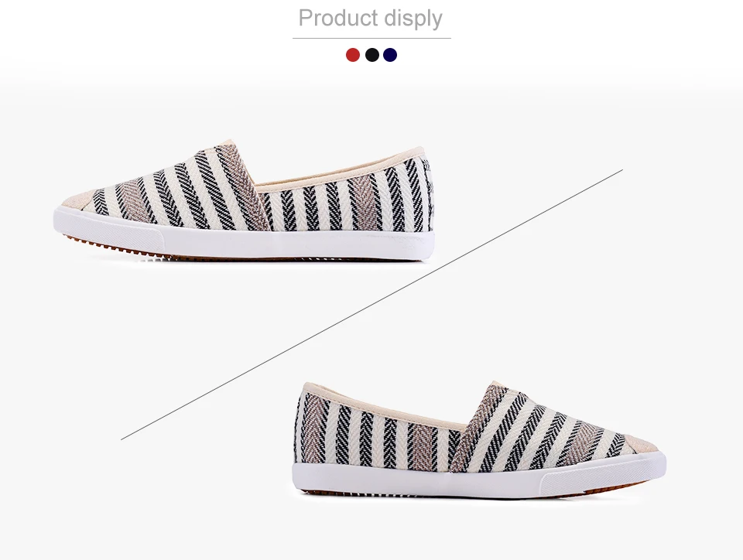The width and height of the screenshot is (743, 560).
Task: Select the navy blue color dot
Action: pos(390,55)
